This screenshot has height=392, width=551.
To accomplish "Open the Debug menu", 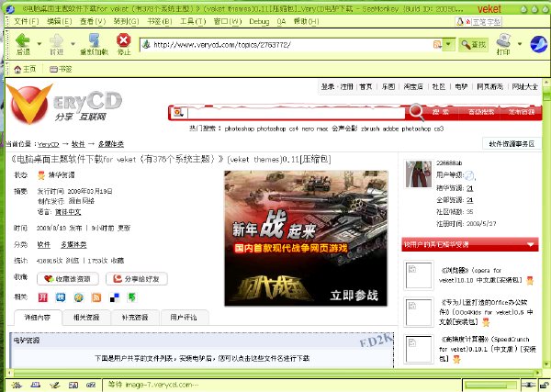I will click(x=259, y=21).
